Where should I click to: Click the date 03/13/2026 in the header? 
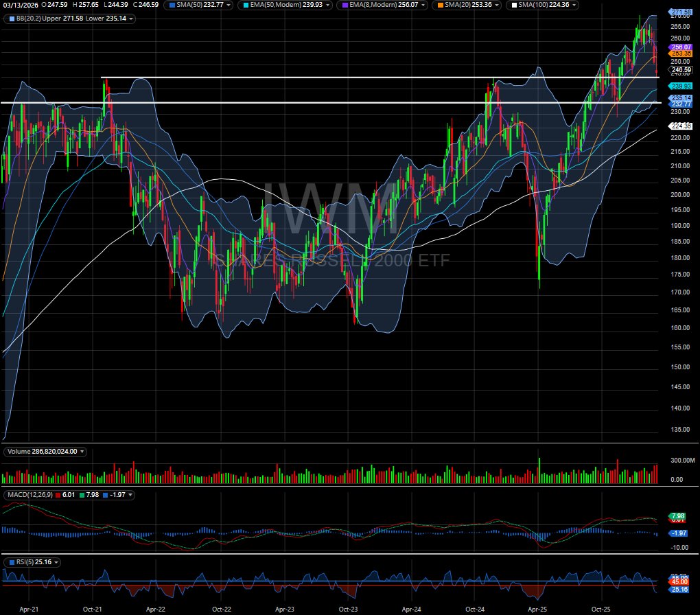tap(21, 5)
